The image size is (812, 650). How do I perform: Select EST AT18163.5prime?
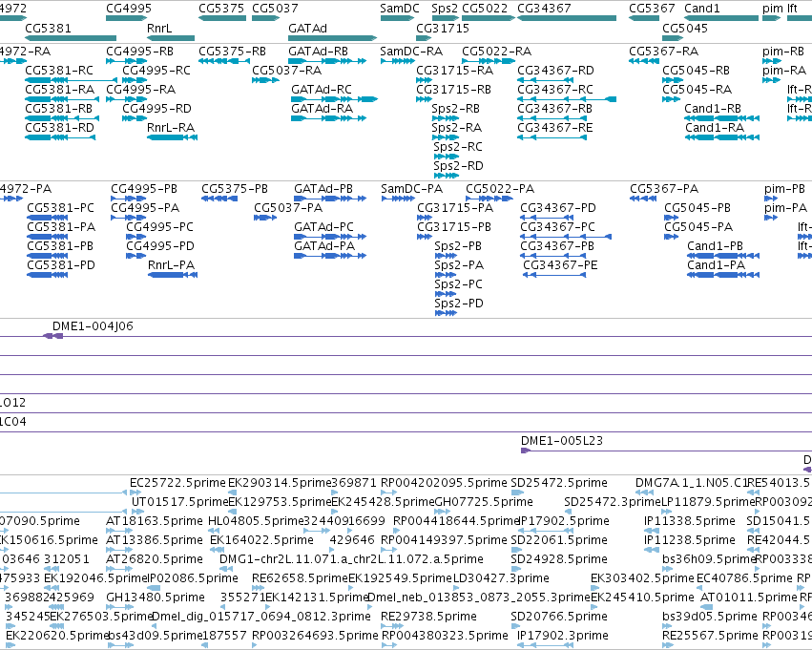155,521
